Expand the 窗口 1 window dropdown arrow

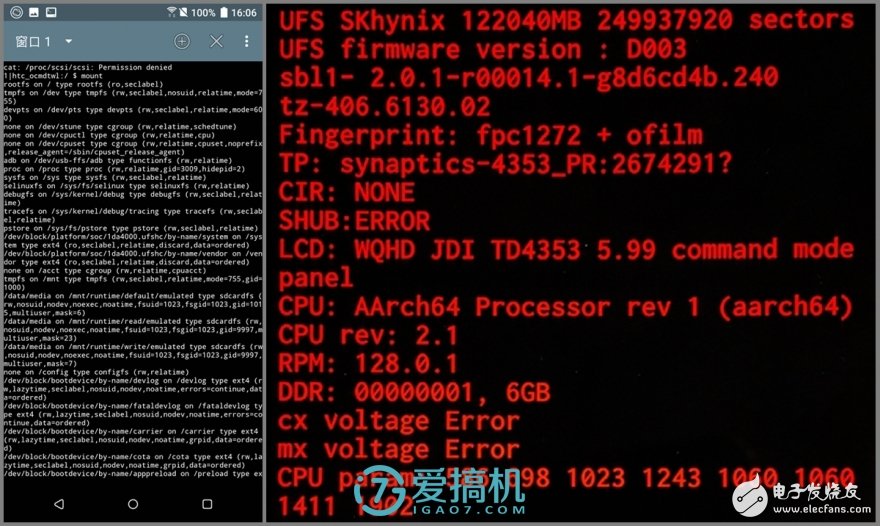tap(68, 41)
